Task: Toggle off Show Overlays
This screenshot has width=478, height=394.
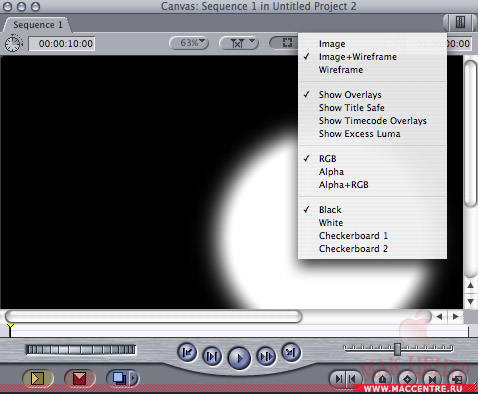Action: coord(372,95)
